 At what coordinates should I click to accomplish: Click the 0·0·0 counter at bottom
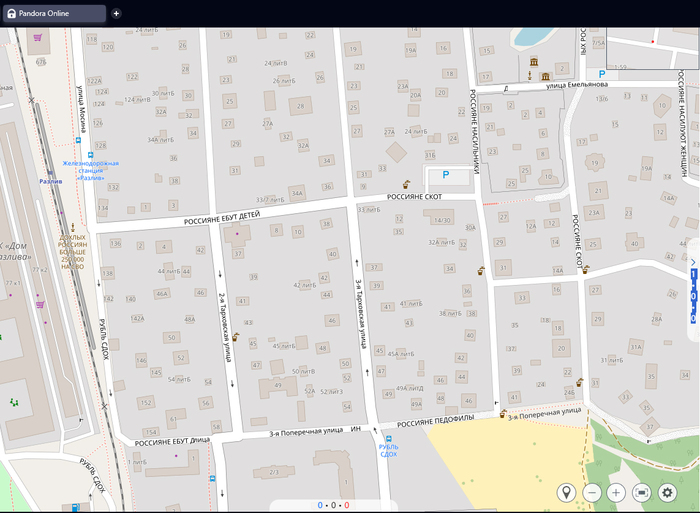pyautogui.click(x=333, y=505)
